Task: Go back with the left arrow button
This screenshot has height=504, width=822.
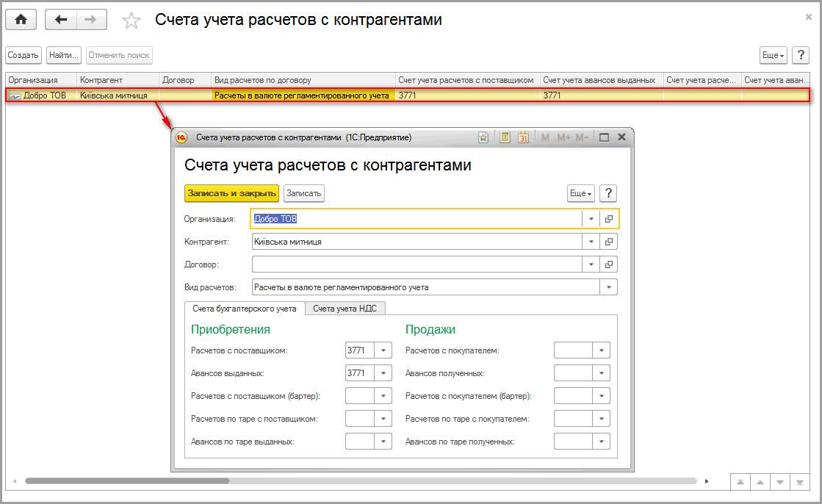Action: coord(61,20)
